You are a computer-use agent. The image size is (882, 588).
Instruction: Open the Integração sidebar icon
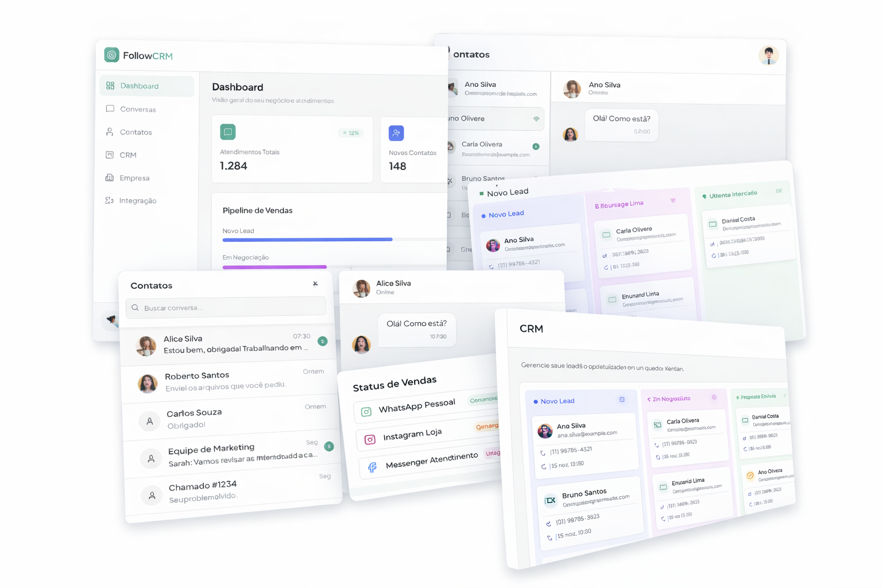tap(110, 200)
